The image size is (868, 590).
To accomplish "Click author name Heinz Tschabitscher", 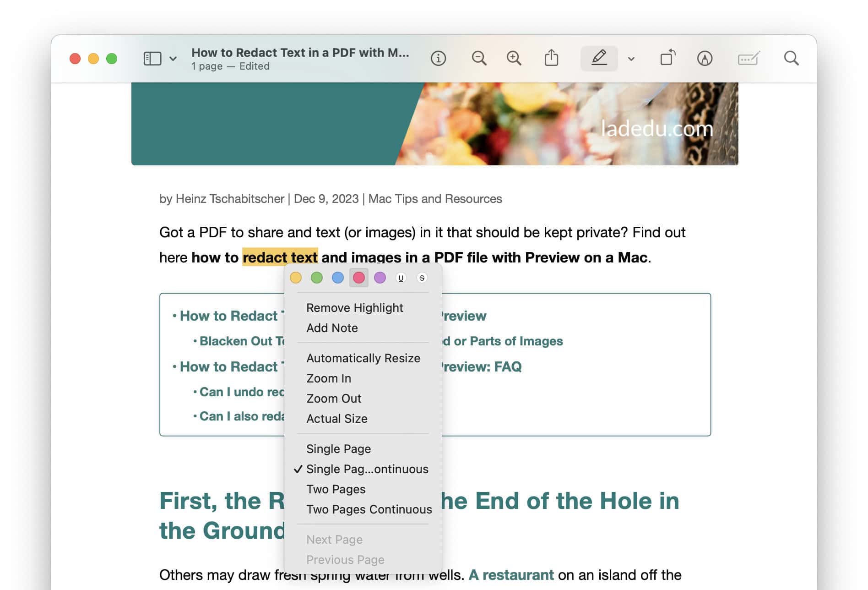I will 230,199.
